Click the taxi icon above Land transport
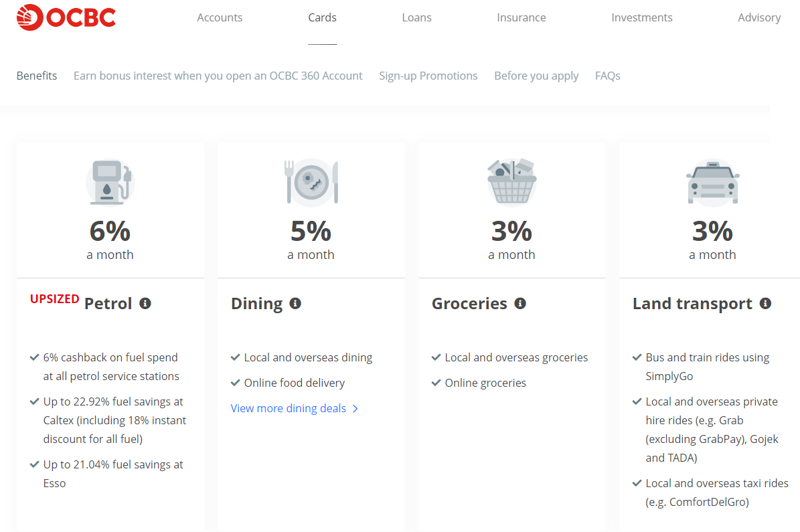Image resolution: width=800 pixels, height=532 pixels. pos(712,181)
